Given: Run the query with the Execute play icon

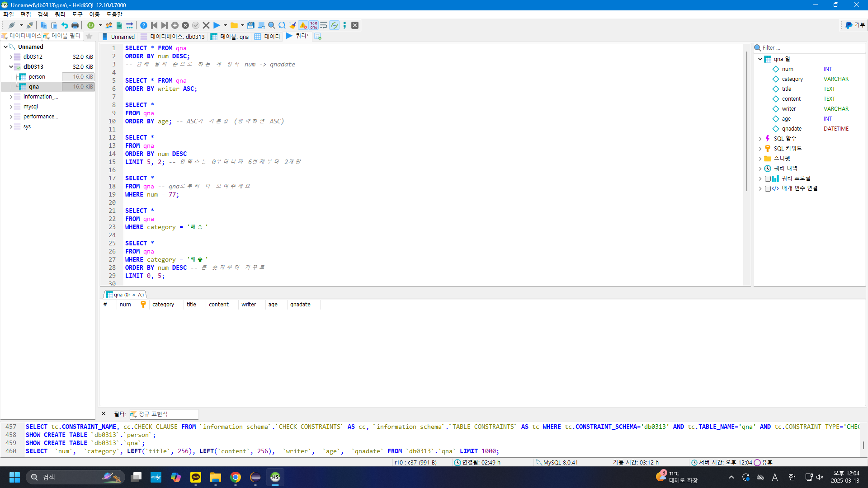Looking at the screenshot, I should coord(217,25).
